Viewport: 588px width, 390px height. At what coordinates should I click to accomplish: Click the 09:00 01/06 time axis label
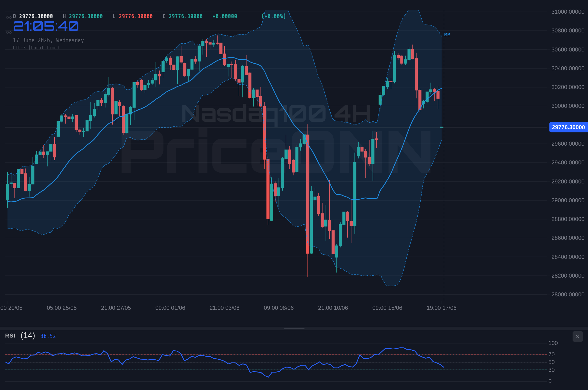170,308
